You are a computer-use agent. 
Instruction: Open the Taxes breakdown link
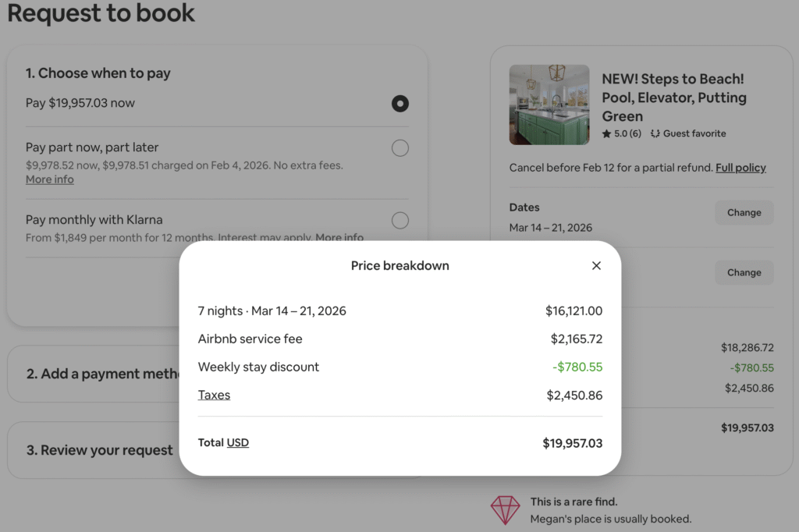[214, 395]
